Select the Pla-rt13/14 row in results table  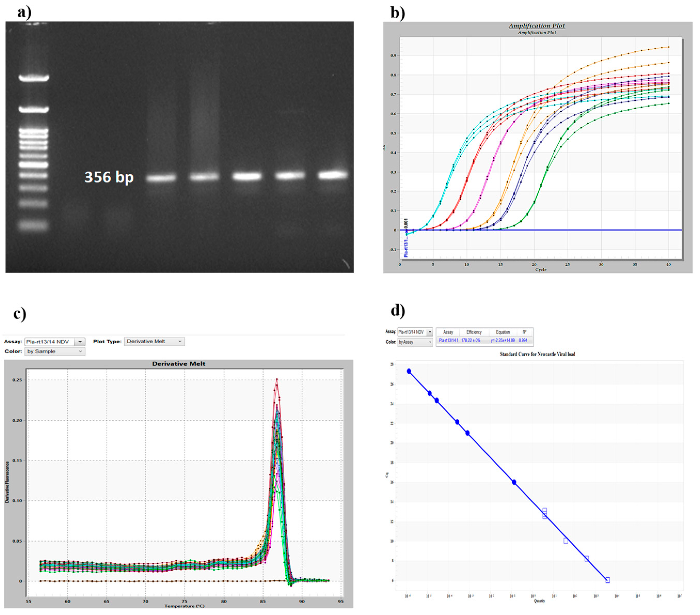(x=448, y=340)
